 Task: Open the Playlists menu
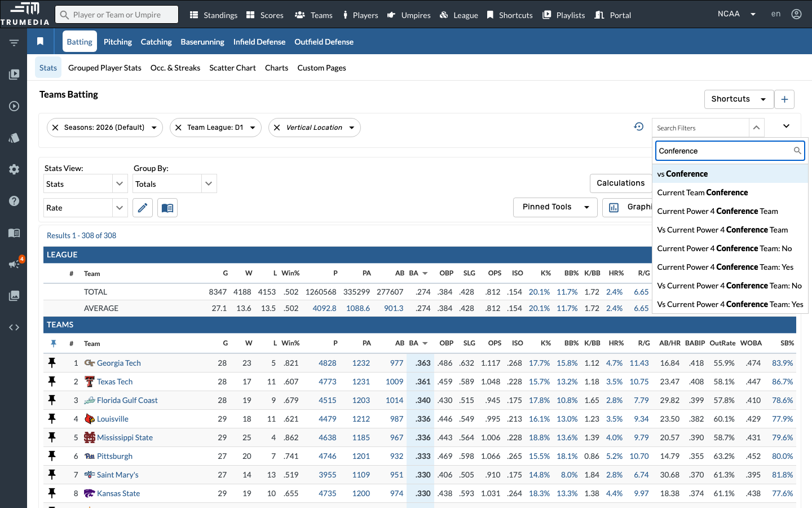[x=563, y=15]
